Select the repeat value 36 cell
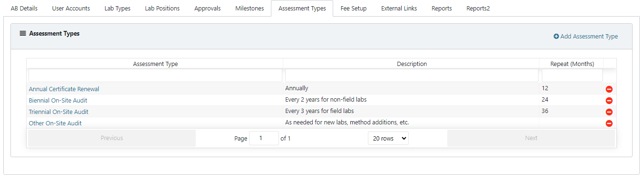 tap(571, 111)
